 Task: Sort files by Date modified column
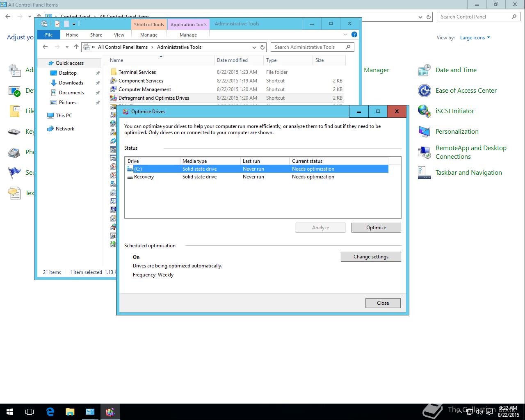239,60
